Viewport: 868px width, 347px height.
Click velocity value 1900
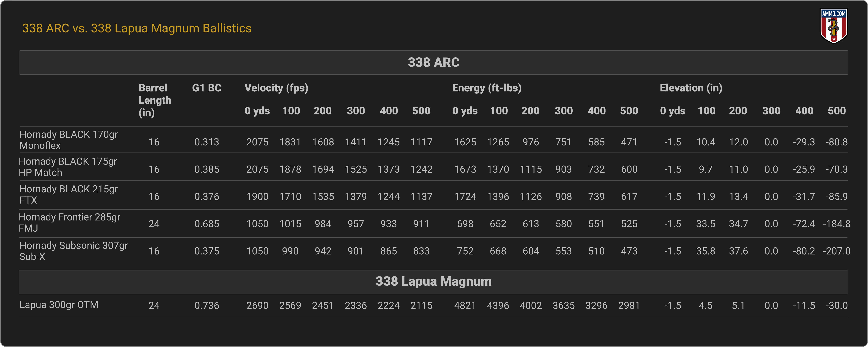coord(257,197)
